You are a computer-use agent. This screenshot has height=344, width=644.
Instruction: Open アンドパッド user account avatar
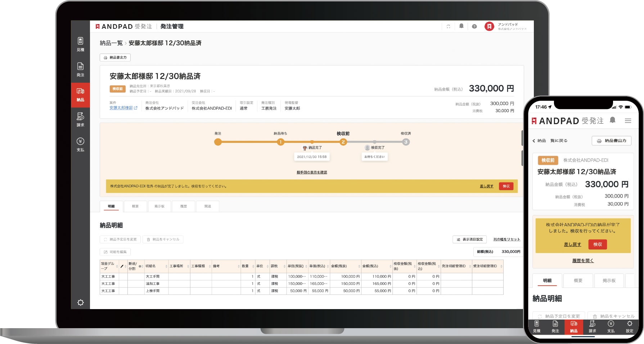tap(489, 26)
